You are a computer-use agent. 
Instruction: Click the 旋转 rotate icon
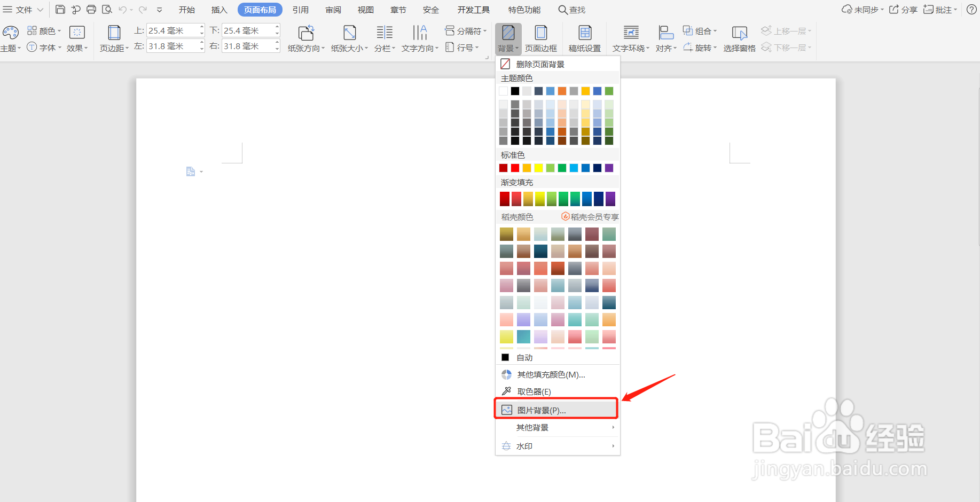pyautogui.click(x=688, y=47)
